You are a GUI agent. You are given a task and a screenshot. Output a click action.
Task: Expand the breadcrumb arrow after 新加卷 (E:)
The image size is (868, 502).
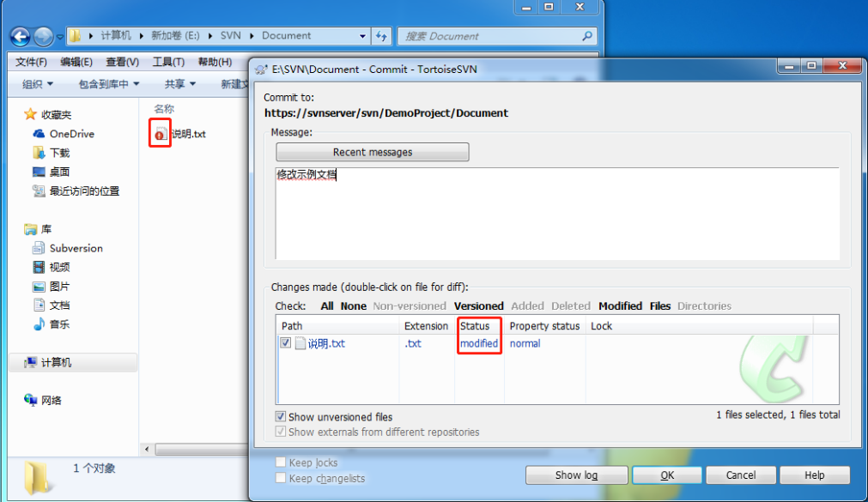click(x=210, y=36)
